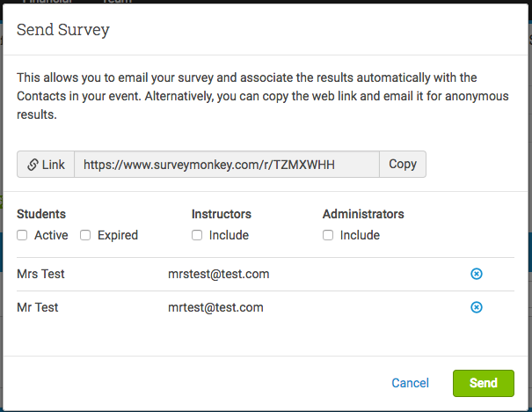Enable Include under Instructors
Image resolution: width=532 pixels, height=412 pixels.
(x=197, y=235)
